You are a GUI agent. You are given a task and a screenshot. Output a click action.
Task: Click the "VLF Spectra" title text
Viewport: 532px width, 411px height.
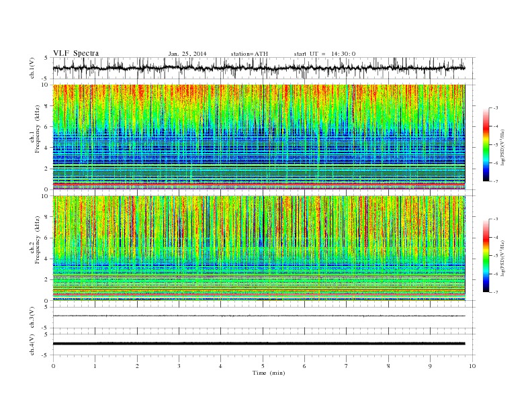[x=76, y=53]
